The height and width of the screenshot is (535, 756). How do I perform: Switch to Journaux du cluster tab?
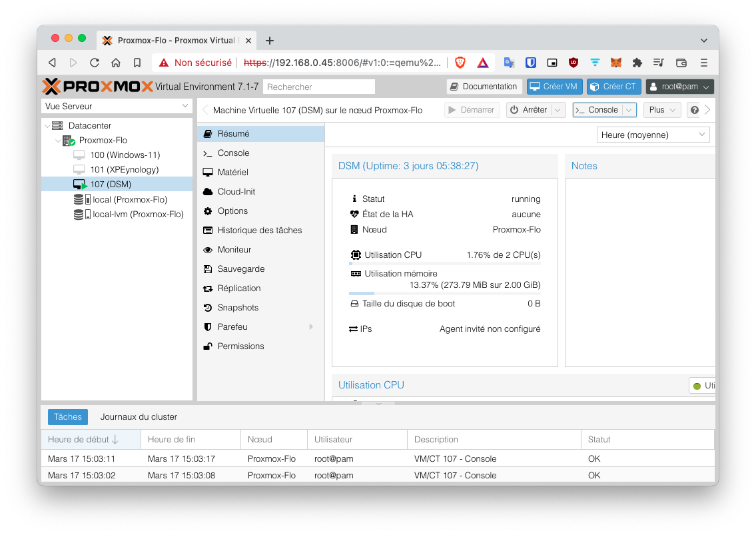tap(139, 417)
